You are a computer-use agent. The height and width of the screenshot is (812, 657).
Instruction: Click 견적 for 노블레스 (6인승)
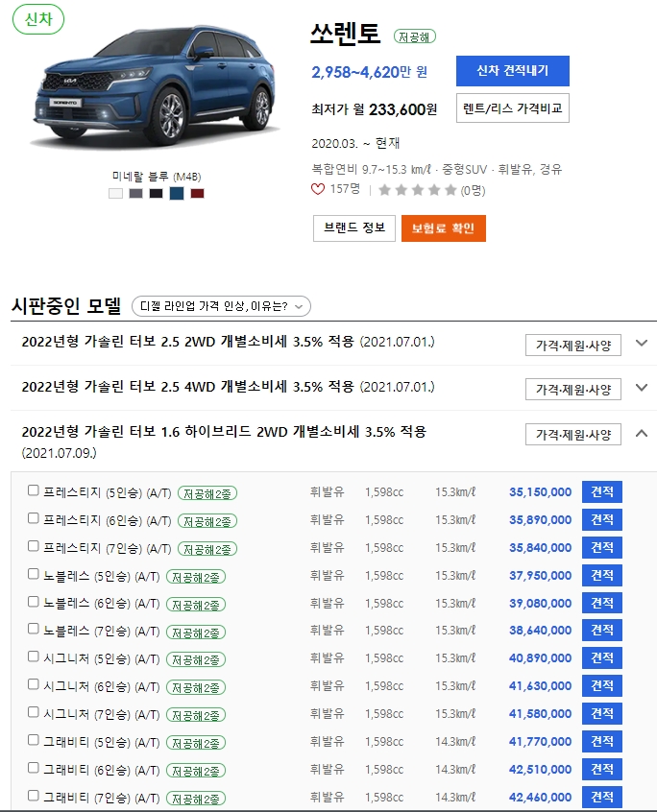(x=602, y=603)
